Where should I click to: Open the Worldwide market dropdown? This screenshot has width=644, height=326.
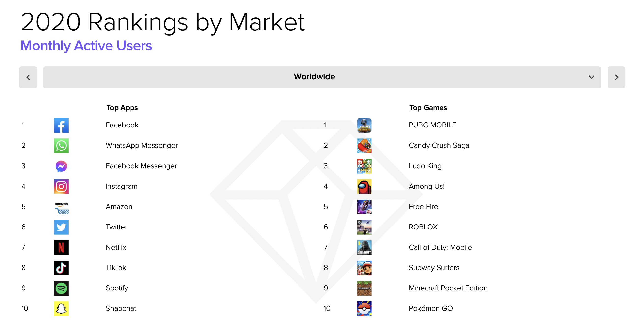click(322, 77)
